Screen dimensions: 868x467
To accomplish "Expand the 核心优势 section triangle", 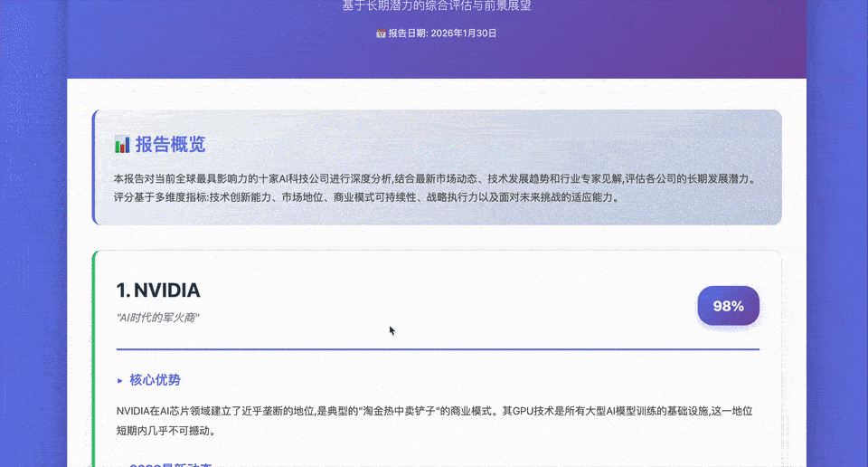I will [x=119, y=381].
